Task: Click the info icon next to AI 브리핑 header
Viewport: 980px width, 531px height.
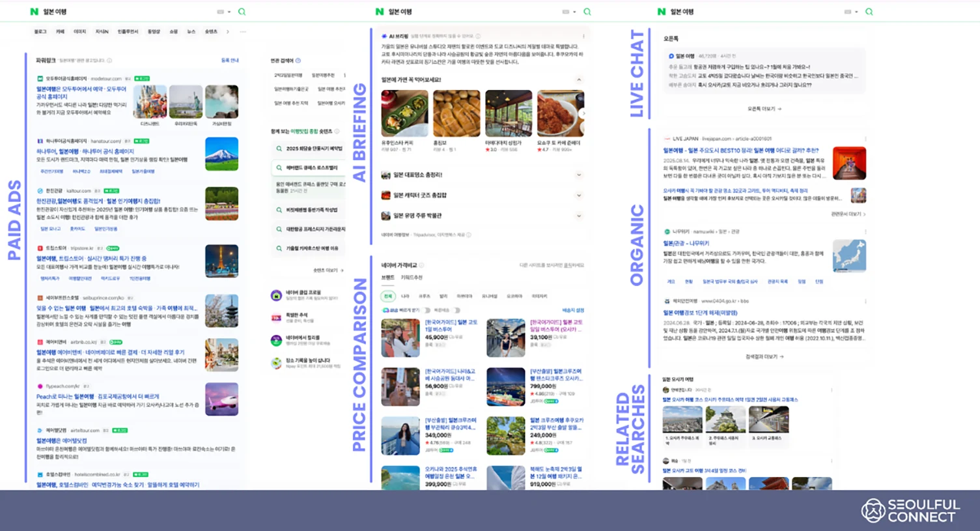Action: click(478, 36)
